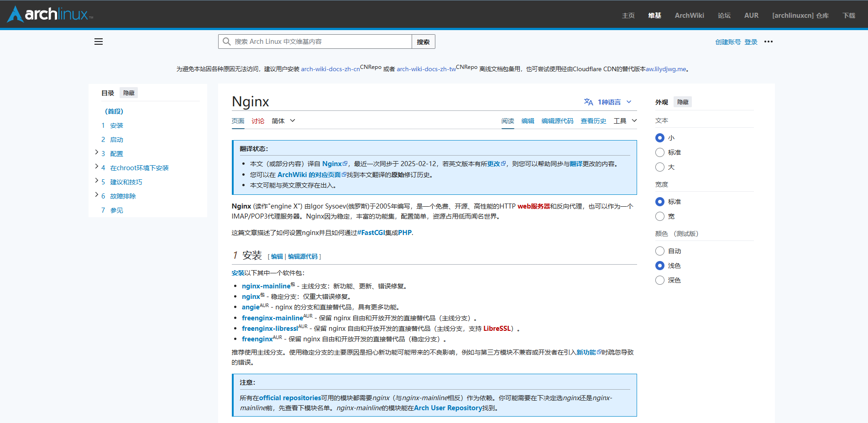
Task: Open the freenginx-mainline package link
Action: click(272, 318)
